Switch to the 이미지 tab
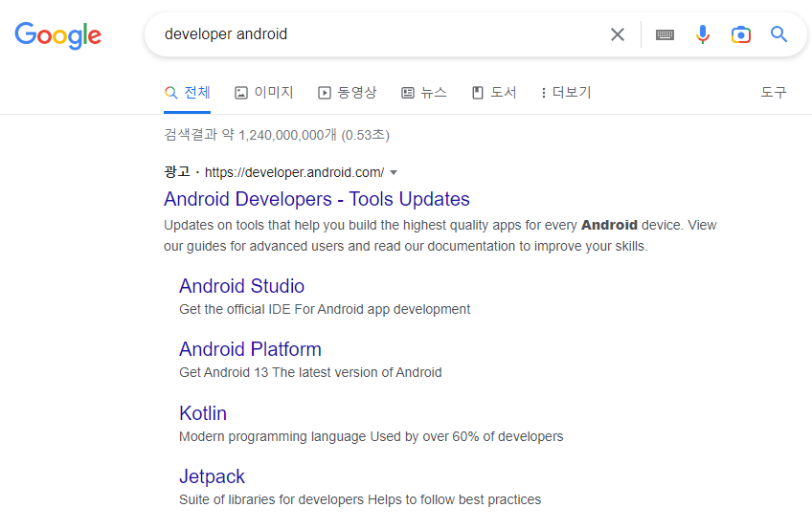 264,93
